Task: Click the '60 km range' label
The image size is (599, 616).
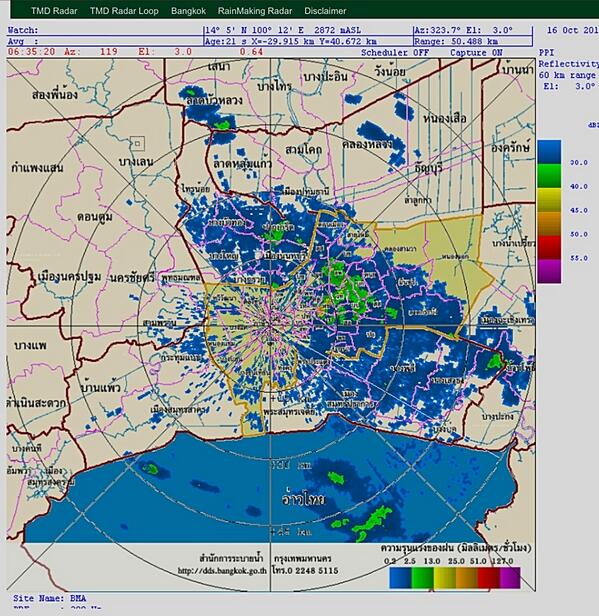Action: 567,75
